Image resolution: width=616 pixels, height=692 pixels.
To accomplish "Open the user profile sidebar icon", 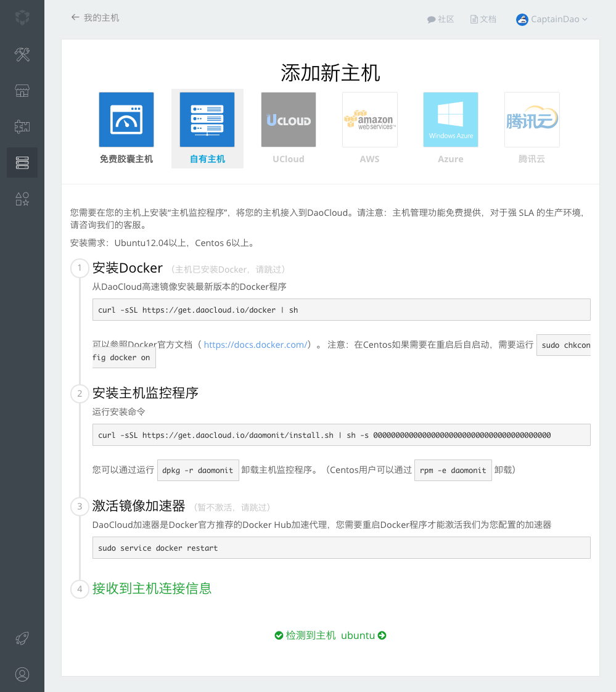I will pyautogui.click(x=22, y=674).
